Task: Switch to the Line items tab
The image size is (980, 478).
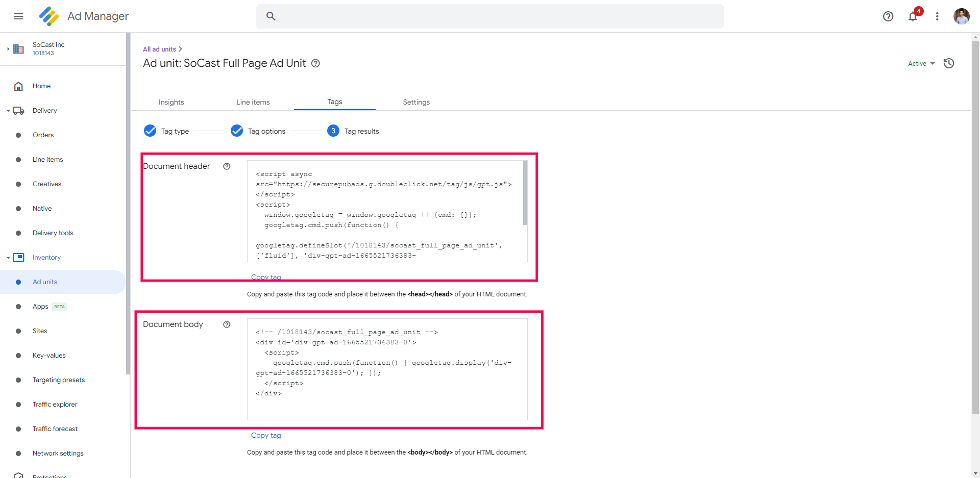Action: [x=253, y=102]
